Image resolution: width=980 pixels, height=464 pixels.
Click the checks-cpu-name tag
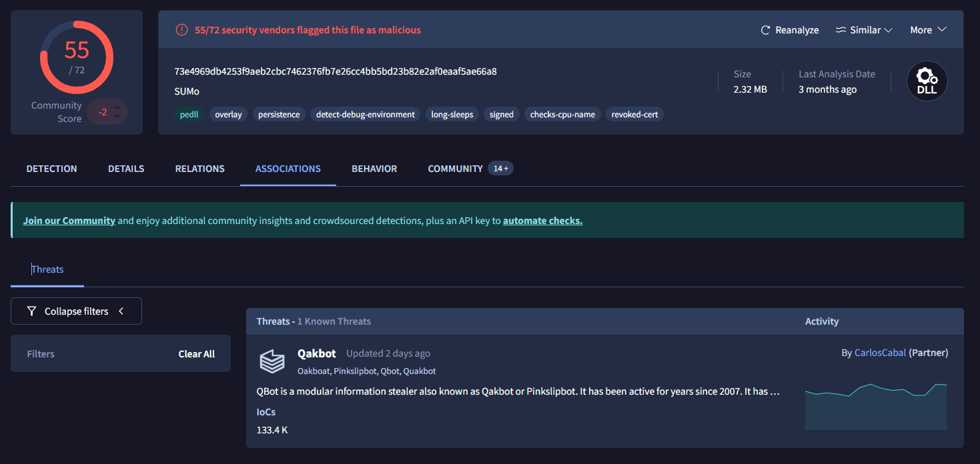tap(562, 115)
